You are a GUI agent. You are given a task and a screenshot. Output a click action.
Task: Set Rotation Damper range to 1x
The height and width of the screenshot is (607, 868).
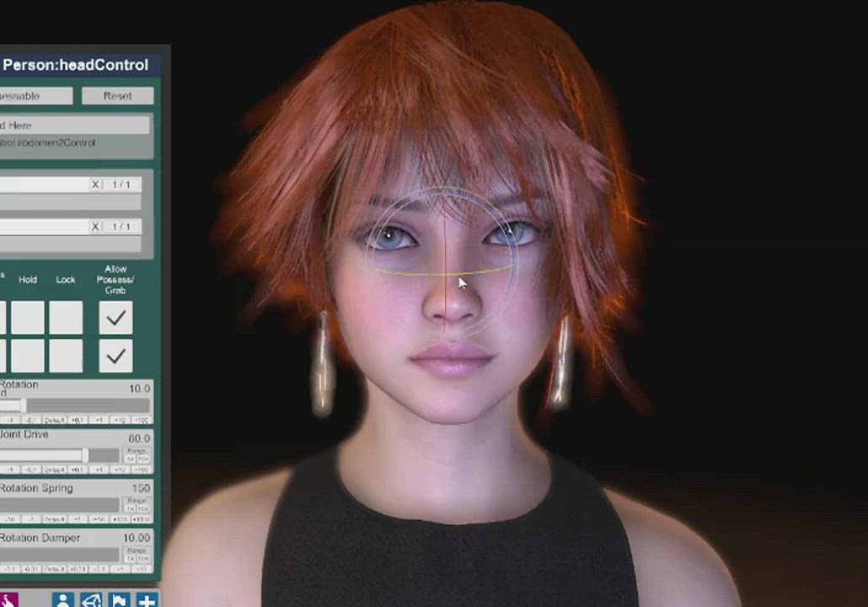pyautogui.click(x=130, y=558)
